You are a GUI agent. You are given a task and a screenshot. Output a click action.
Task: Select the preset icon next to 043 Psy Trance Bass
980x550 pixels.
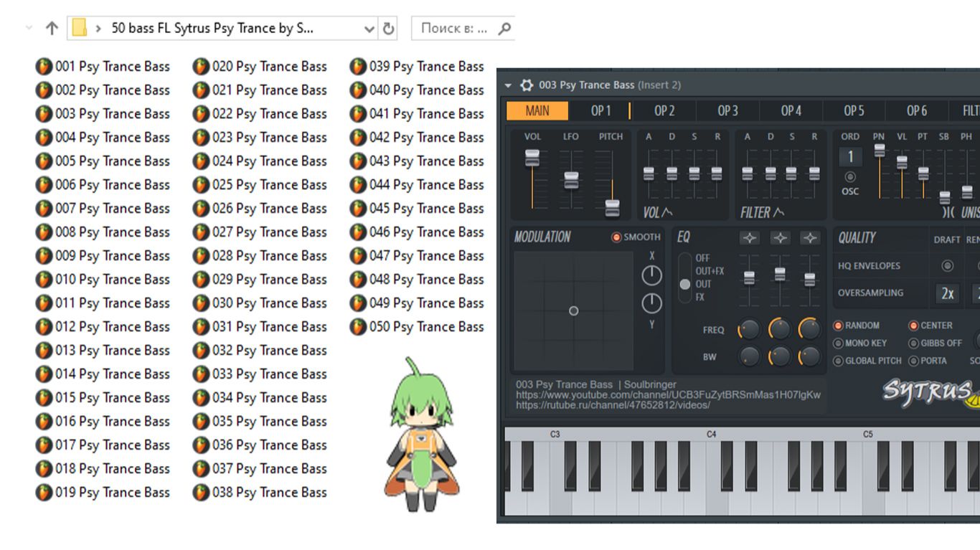[358, 161]
